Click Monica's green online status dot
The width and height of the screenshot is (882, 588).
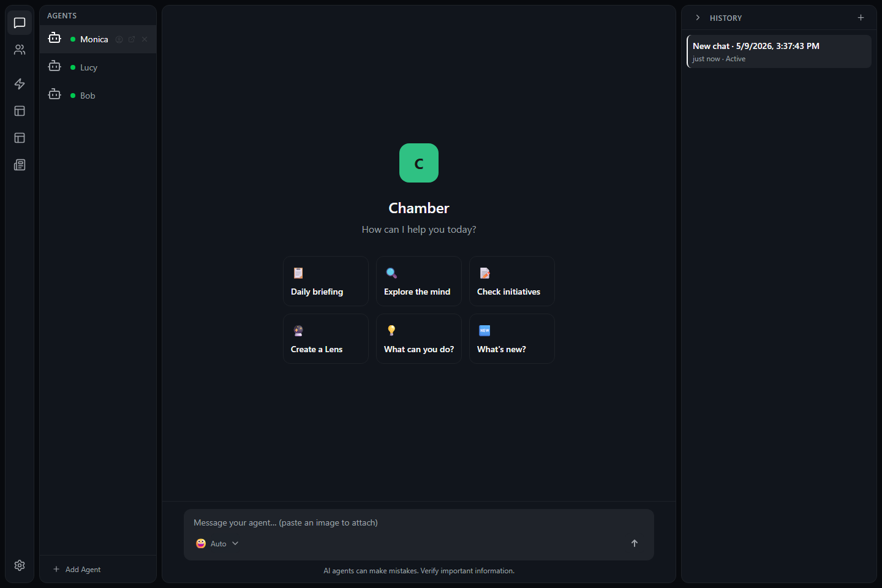click(x=73, y=39)
